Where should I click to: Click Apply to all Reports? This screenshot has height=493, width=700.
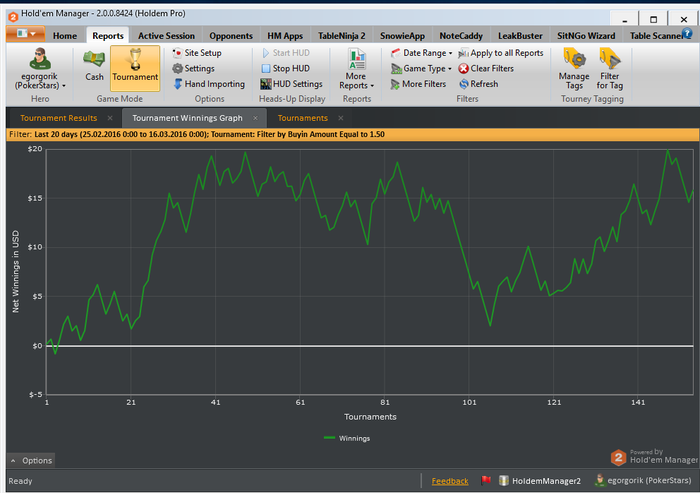coord(501,53)
